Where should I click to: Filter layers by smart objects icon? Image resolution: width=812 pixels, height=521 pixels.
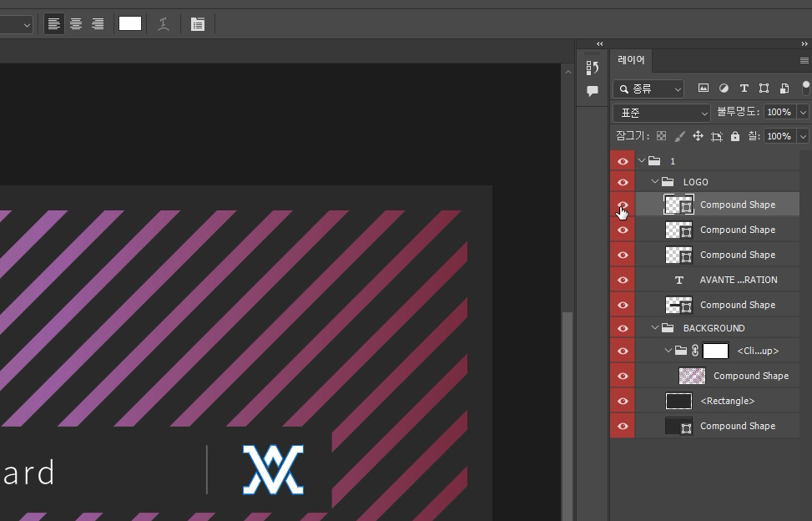tap(784, 89)
